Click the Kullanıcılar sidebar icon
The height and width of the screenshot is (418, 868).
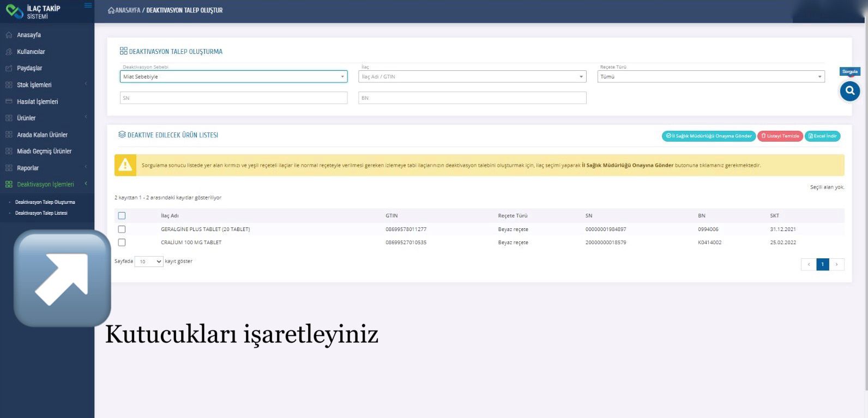[x=9, y=52]
